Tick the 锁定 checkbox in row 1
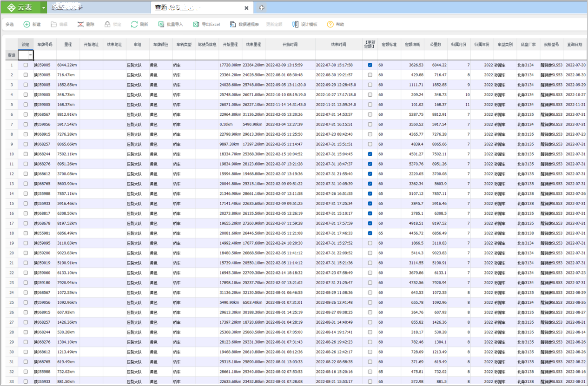The image size is (588, 386). [26, 65]
